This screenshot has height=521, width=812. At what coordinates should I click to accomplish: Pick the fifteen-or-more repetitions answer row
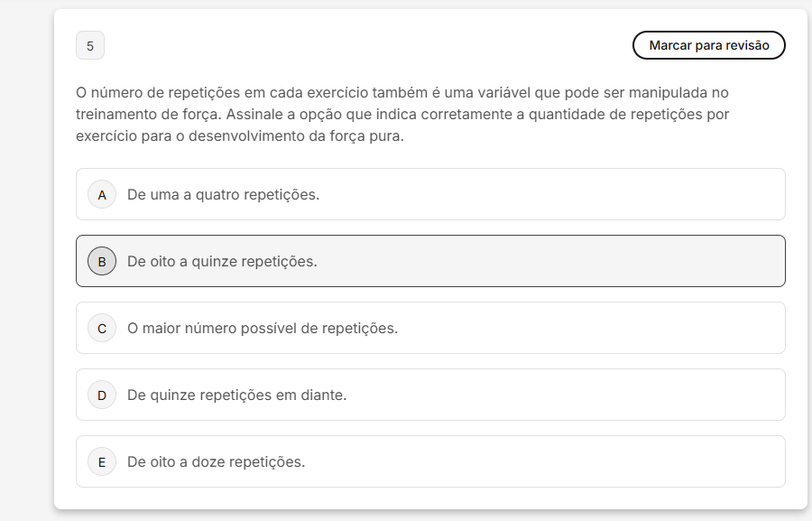pos(559,395)
